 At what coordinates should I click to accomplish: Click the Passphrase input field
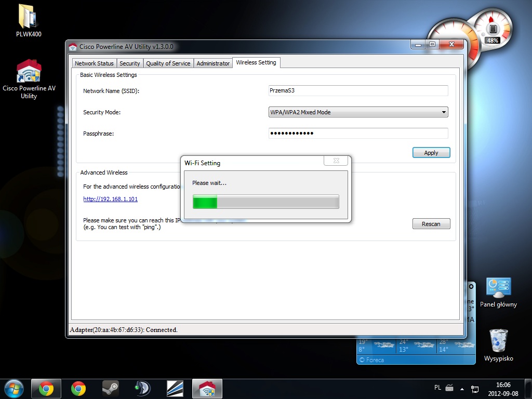358,133
